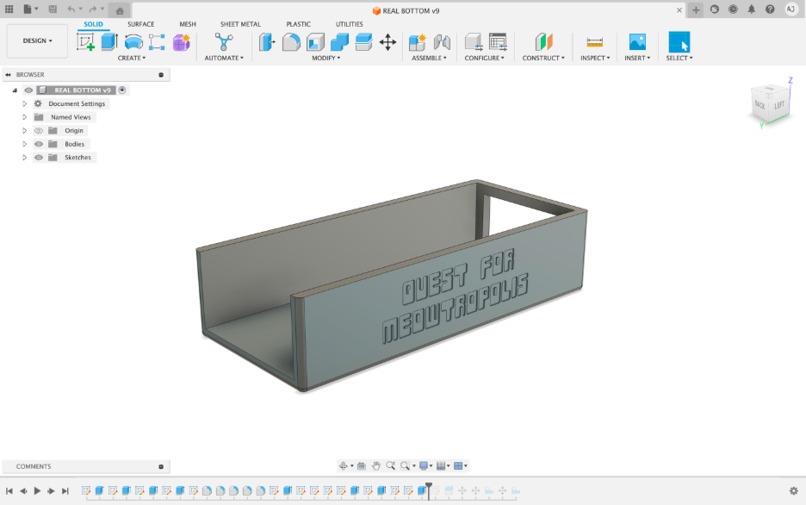806x505 pixels.
Task: Click the Insert image icon
Action: [x=637, y=42]
